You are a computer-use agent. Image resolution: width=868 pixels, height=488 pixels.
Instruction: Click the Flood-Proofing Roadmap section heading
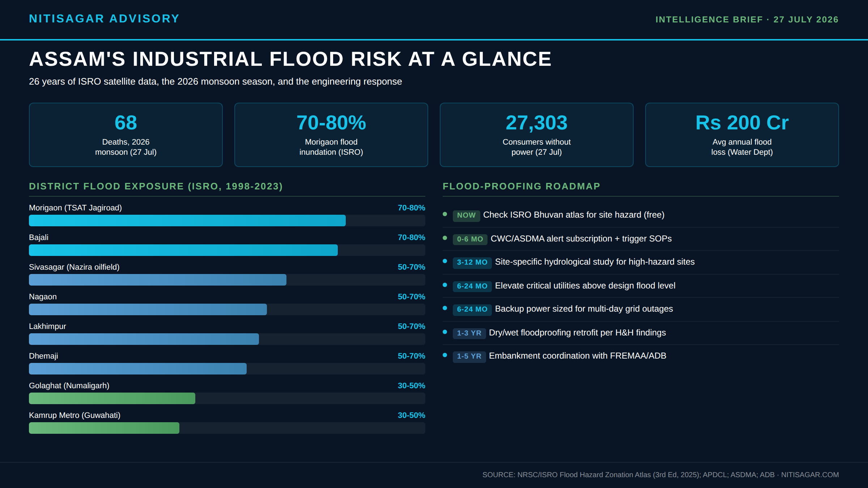[x=521, y=186]
